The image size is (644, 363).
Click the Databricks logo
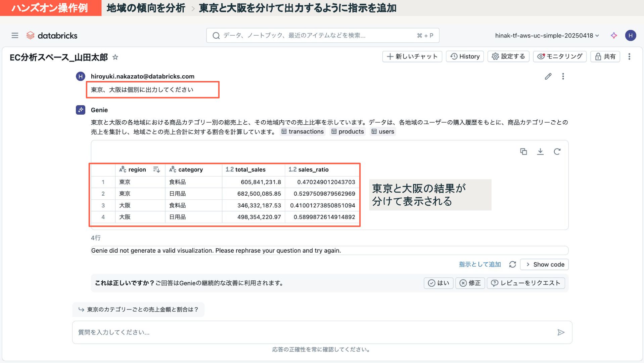click(52, 35)
